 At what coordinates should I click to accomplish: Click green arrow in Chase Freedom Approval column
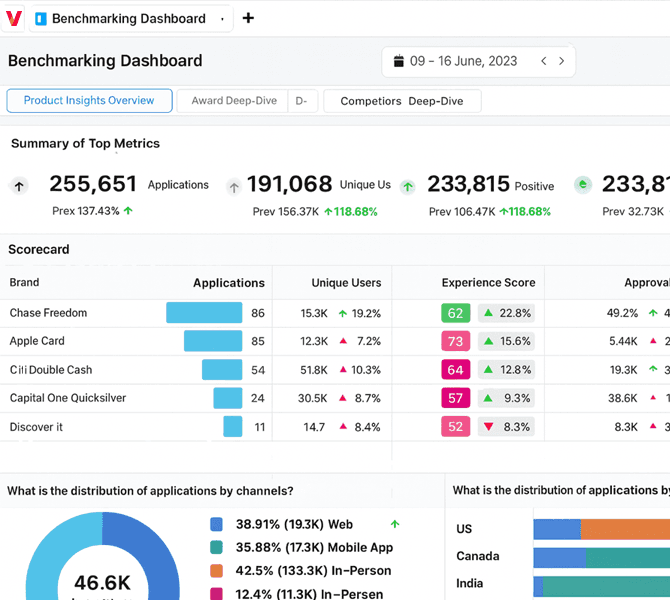coord(653,313)
